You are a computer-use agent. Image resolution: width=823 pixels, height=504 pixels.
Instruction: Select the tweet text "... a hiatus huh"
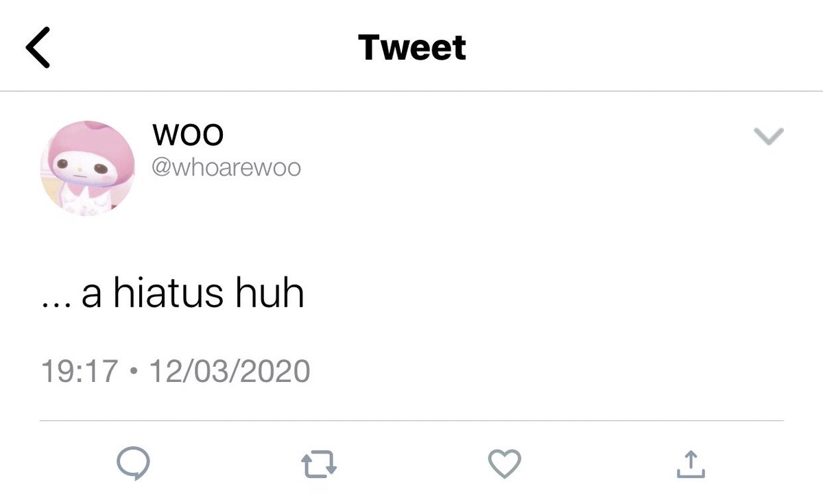point(172,293)
